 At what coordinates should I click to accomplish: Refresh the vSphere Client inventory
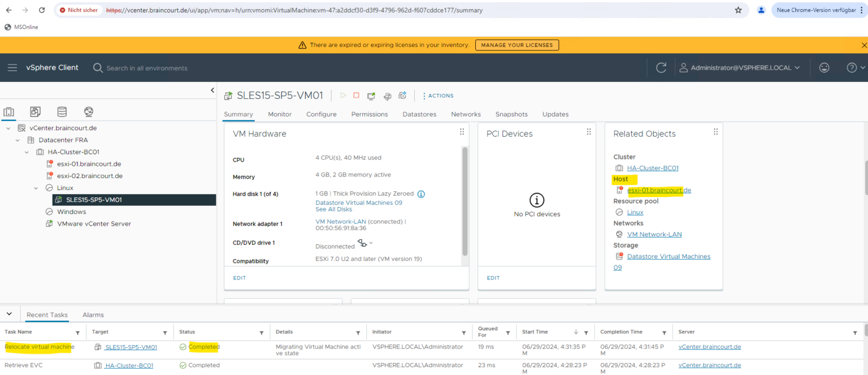[661, 67]
